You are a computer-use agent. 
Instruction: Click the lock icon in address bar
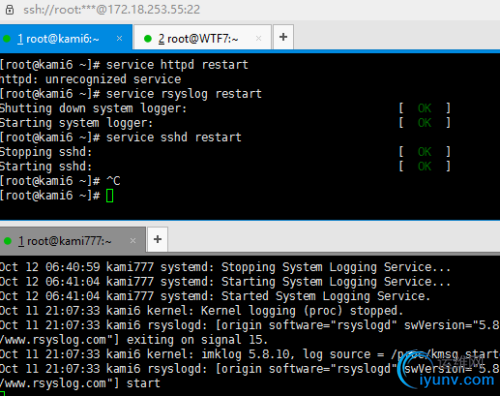point(10,10)
